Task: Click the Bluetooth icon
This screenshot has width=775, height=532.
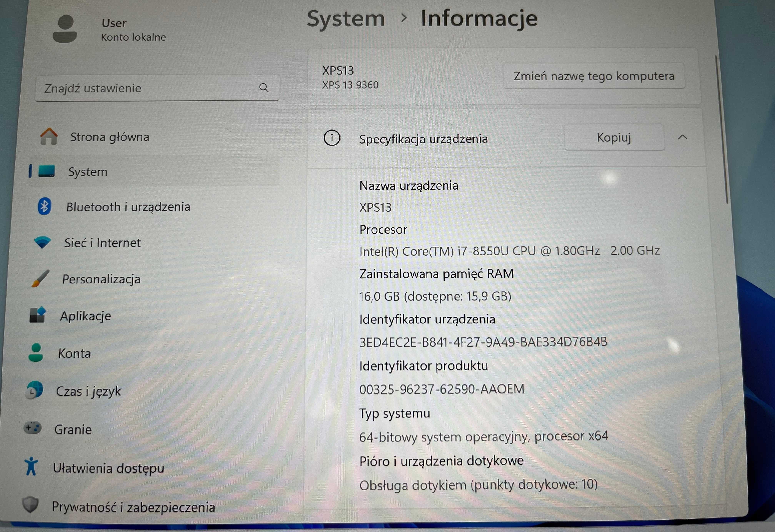Action: (44, 206)
